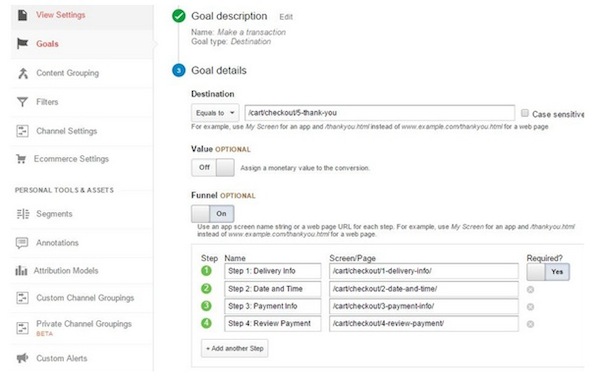Open the Equals to match type dropdown
The width and height of the screenshot is (600, 385).
tap(215, 113)
